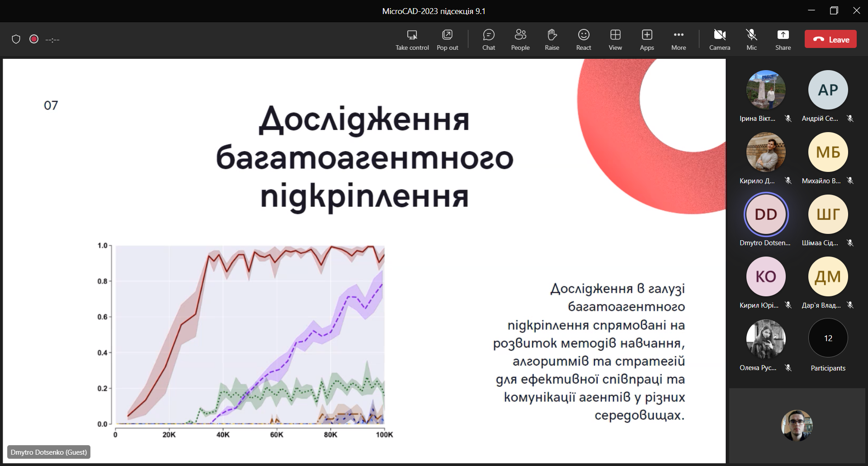Leave the meeting
This screenshot has height=466, width=868.
point(830,39)
